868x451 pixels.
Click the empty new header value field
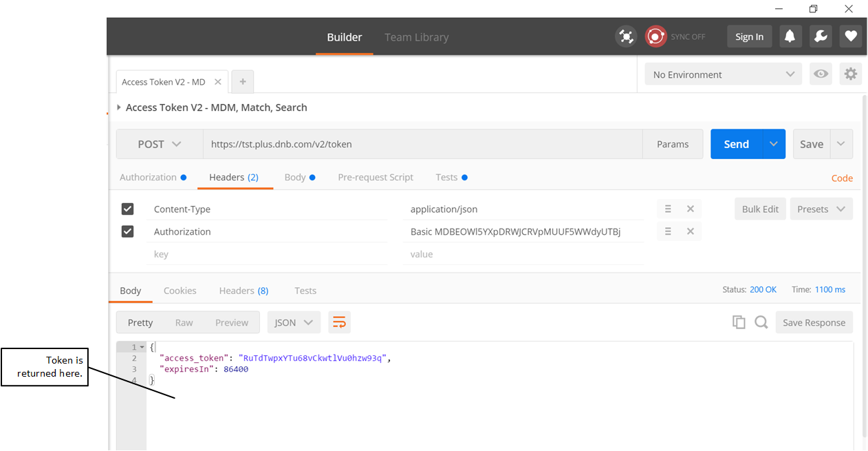click(523, 254)
